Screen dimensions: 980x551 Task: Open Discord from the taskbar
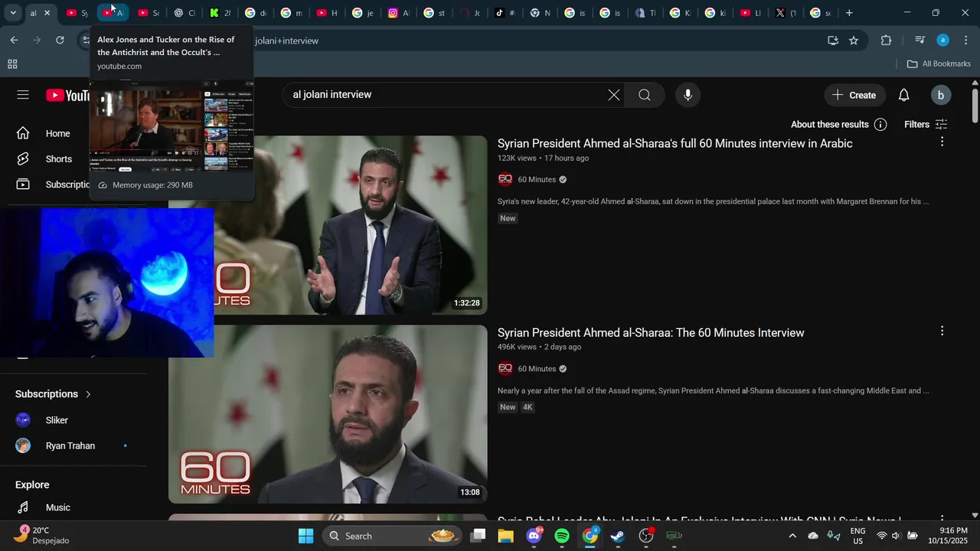click(534, 536)
